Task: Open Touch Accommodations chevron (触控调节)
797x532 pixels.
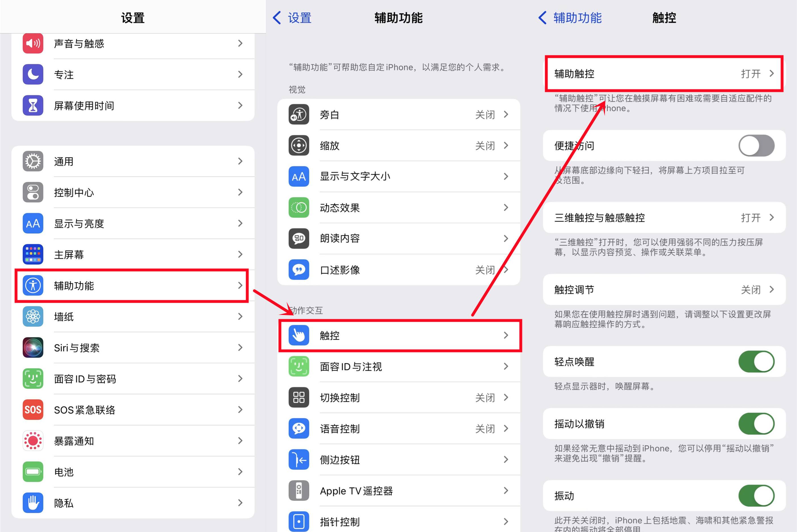Action: tap(771, 289)
